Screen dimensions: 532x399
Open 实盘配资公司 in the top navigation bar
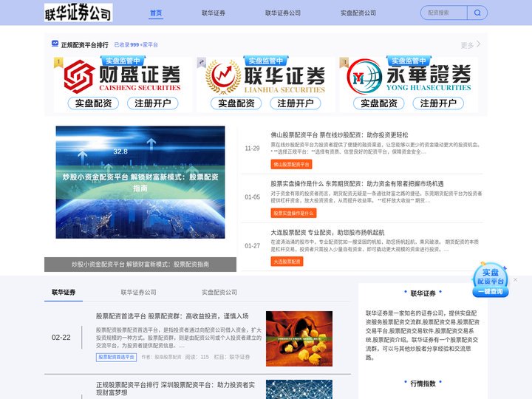358,13
